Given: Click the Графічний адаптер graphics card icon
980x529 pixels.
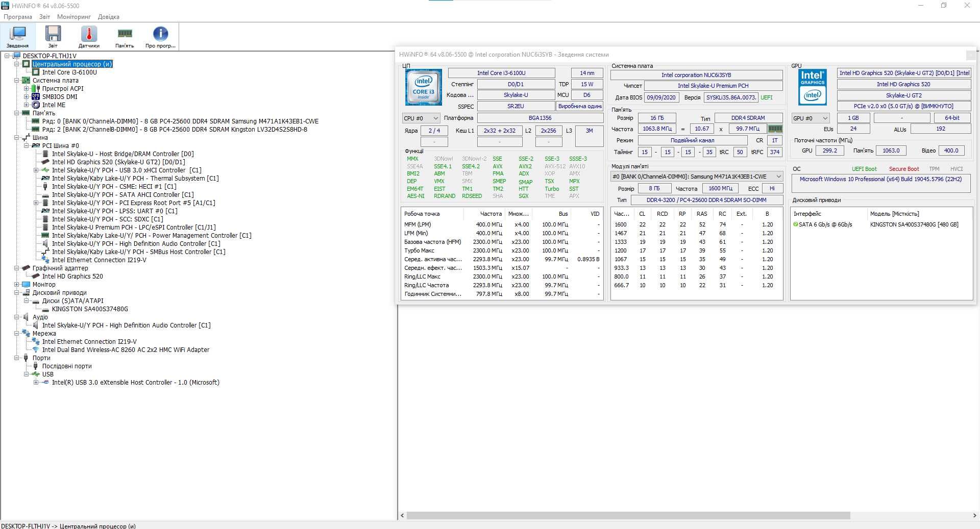Looking at the screenshot, I should [x=27, y=268].
